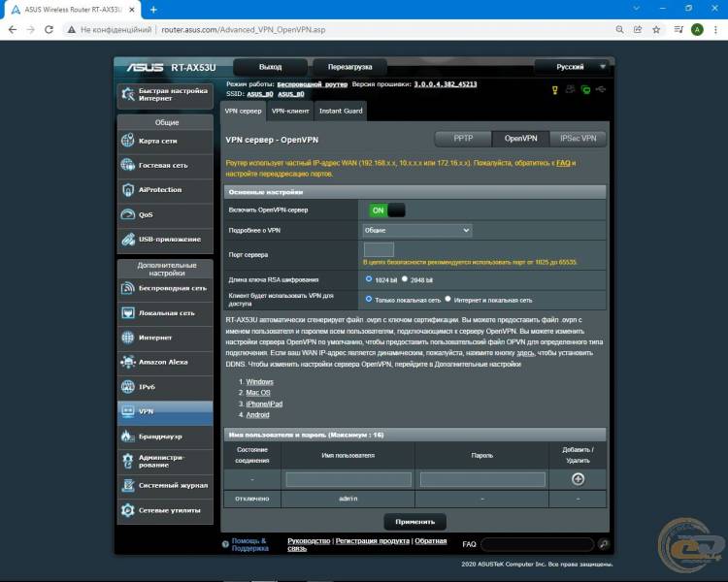Open the iPhone/iPad setup link
This screenshot has width=728, height=582.
coord(264,404)
